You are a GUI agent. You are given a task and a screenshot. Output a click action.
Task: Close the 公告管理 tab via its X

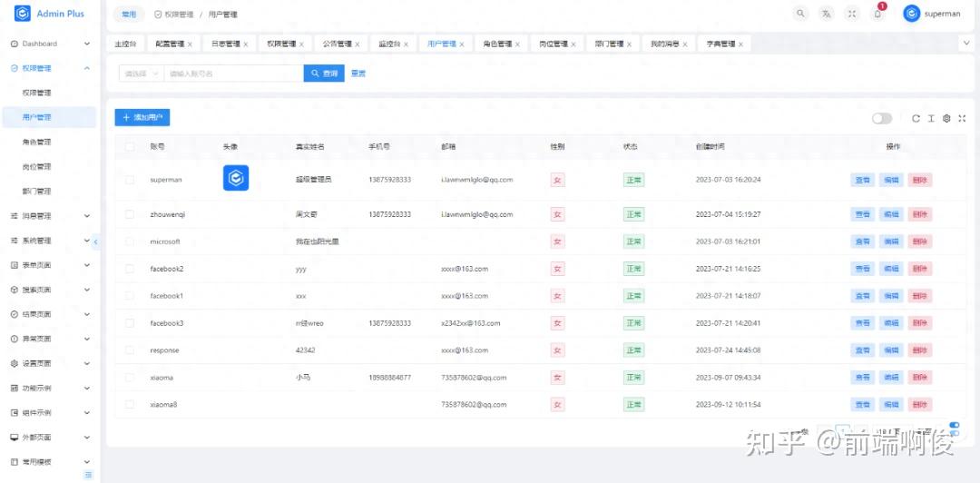tap(357, 44)
